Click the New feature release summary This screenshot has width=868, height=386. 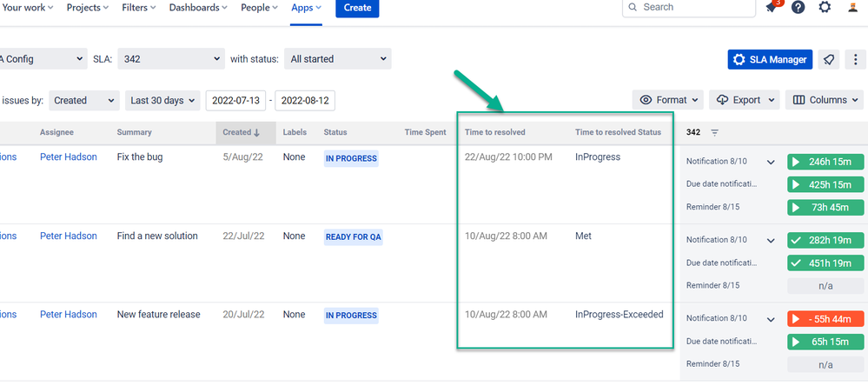tap(158, 315)
